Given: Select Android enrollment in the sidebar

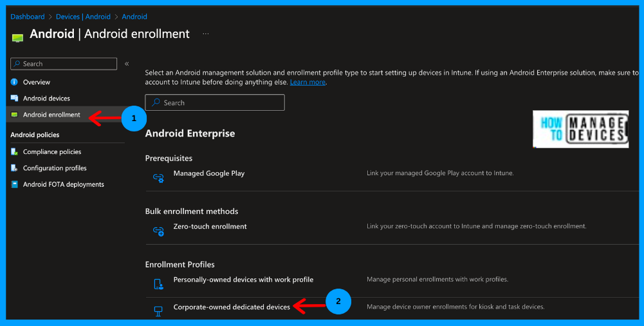Looking at the screenshot, I should coord(51,115).
